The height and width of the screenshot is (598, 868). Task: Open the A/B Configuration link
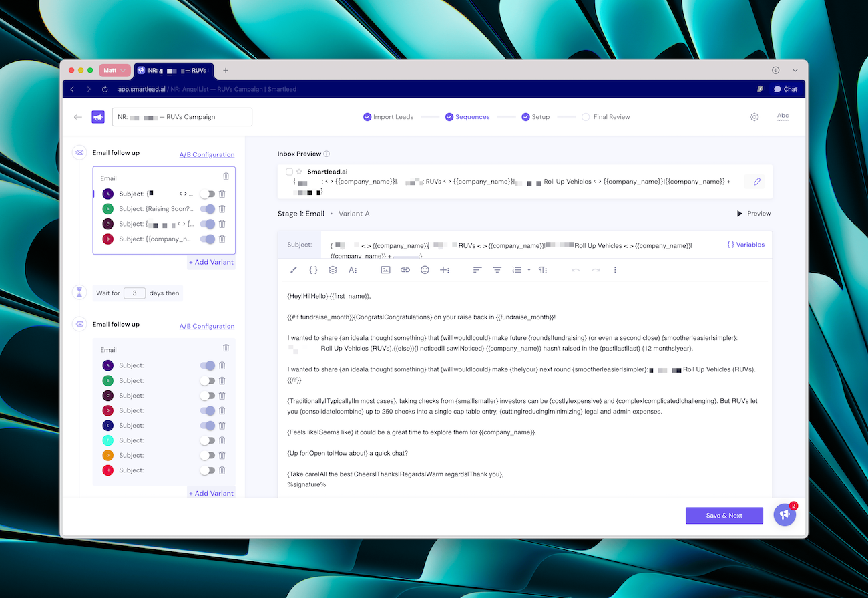click(207, 154)
